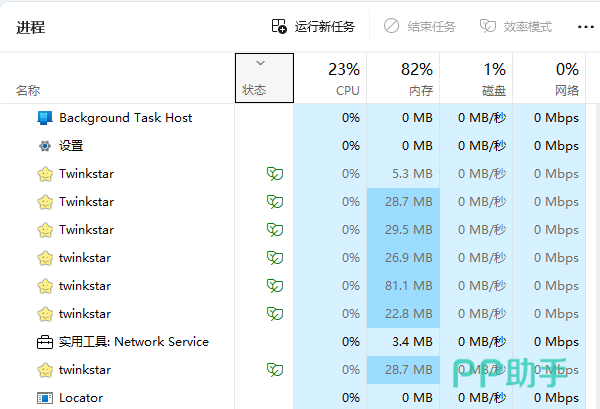Sort by the 名称 column header
This screenshot has height=409, width=600.
click(x=28, y=91)
